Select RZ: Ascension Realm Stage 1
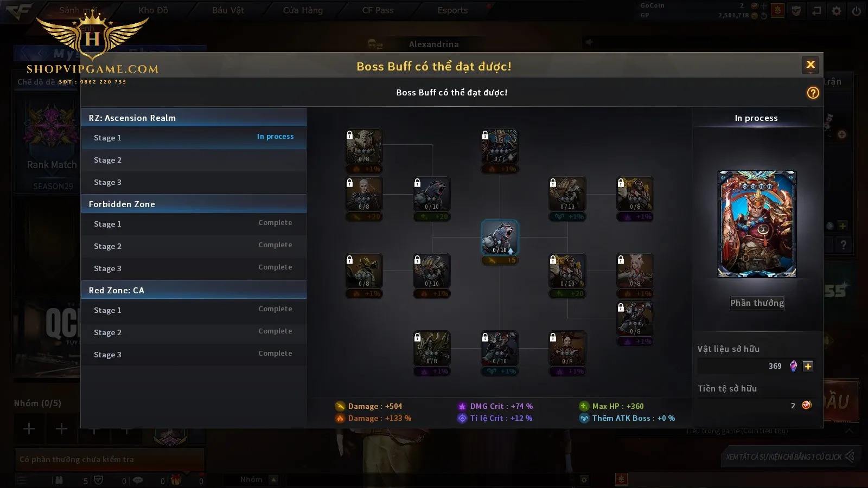The height and width of the screenshot is (488, 868). tap(194, 138)
